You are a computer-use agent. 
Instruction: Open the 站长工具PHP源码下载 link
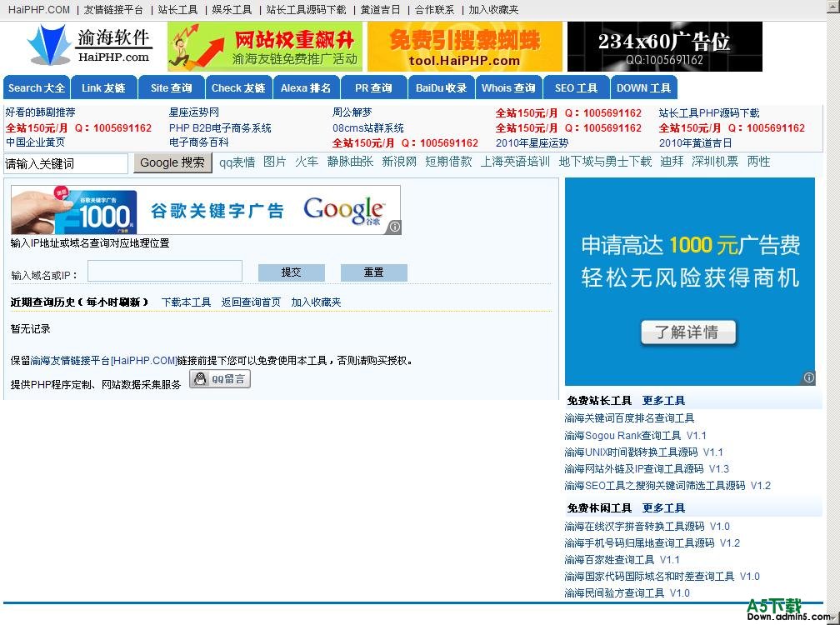pos(709,113)
